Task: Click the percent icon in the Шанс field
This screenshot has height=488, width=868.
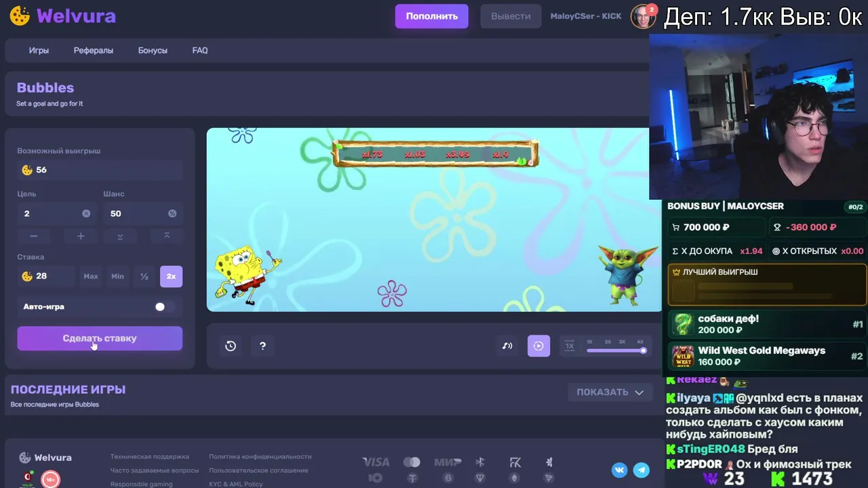Action: tap(172, 213)
